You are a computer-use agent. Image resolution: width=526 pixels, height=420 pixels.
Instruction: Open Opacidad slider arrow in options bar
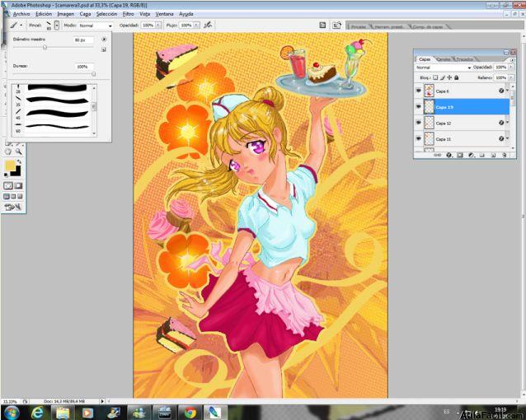[158, 26]
